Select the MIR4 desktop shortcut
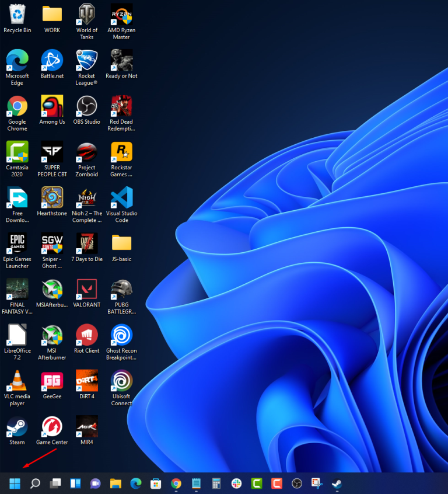 click(86, 430)
